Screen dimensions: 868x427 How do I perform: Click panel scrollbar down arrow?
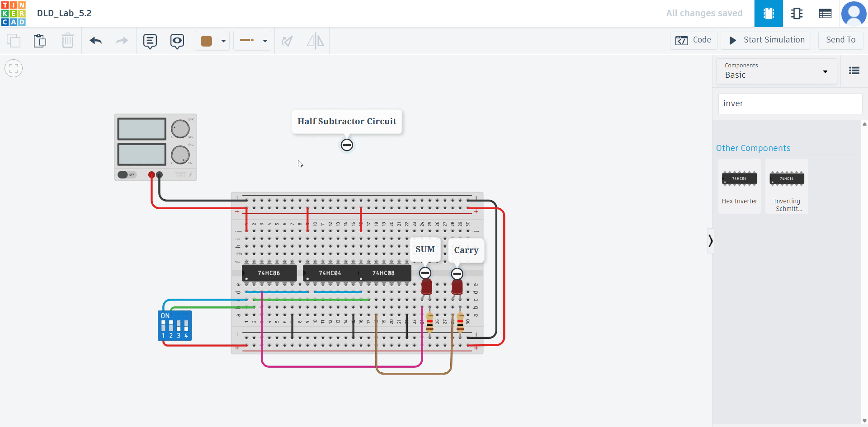[x=864, y=421]
